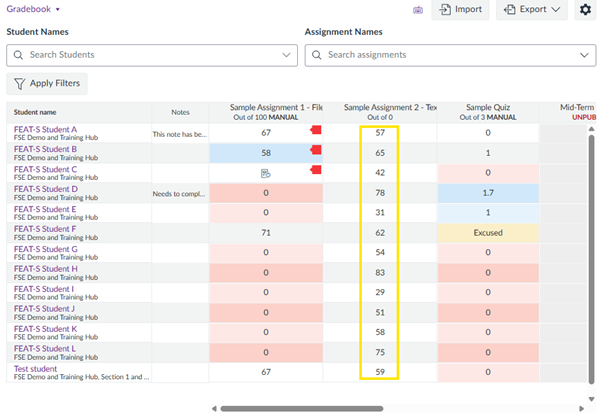Click the filter funnel icon

[20, 83]
